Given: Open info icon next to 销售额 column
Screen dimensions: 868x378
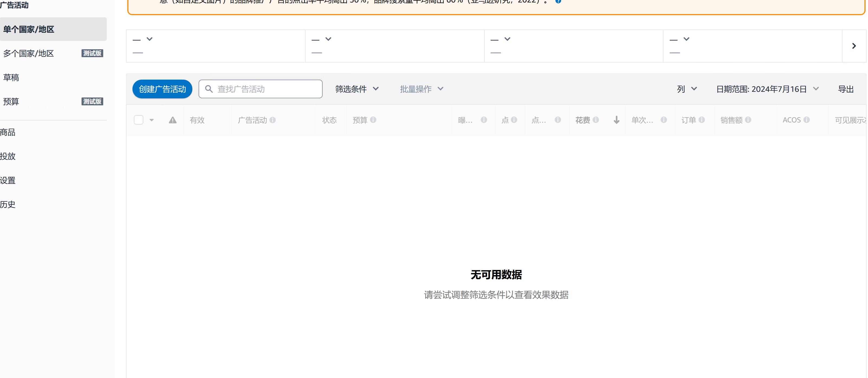Looking at the screenshot, I should tap(748, 120).
